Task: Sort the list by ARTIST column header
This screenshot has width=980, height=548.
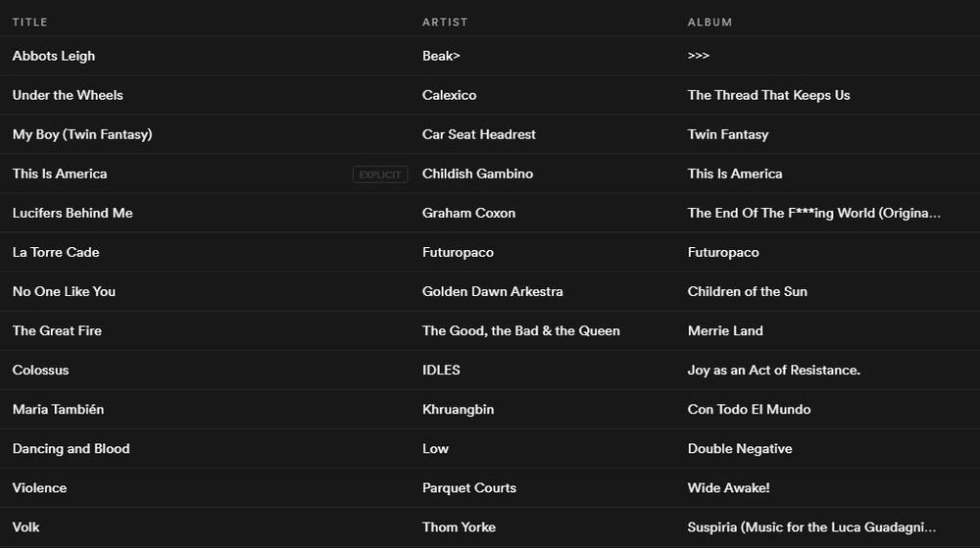Action: [445, 22]
